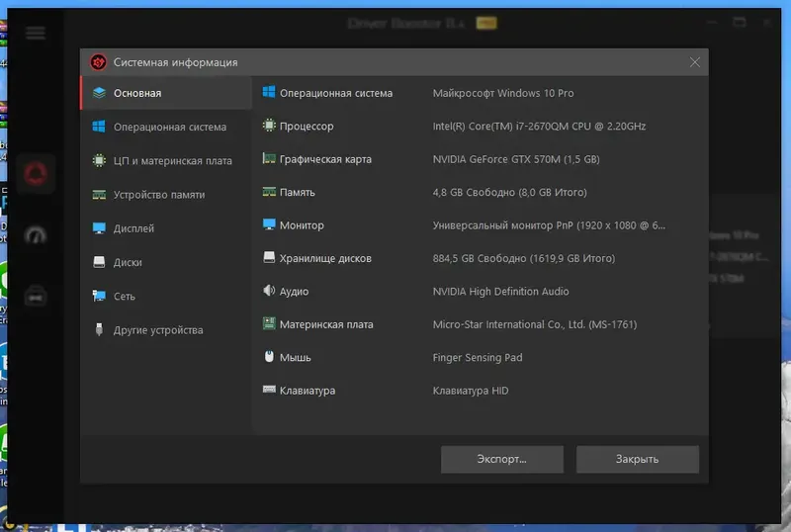Click the Память row label

point(298,192)
